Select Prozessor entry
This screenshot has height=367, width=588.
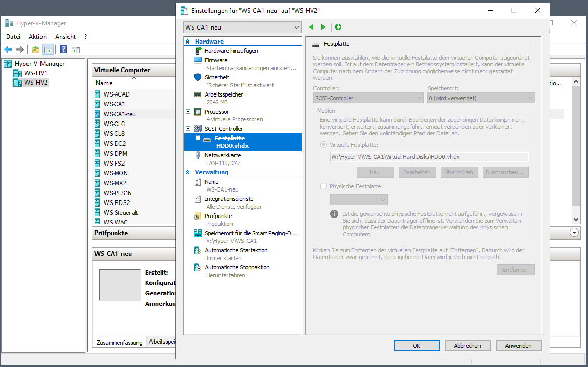coord(216,112)
